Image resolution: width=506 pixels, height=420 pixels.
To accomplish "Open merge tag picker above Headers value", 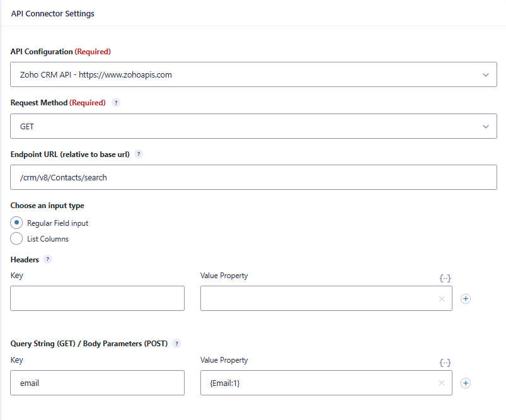I will point(446,278).
